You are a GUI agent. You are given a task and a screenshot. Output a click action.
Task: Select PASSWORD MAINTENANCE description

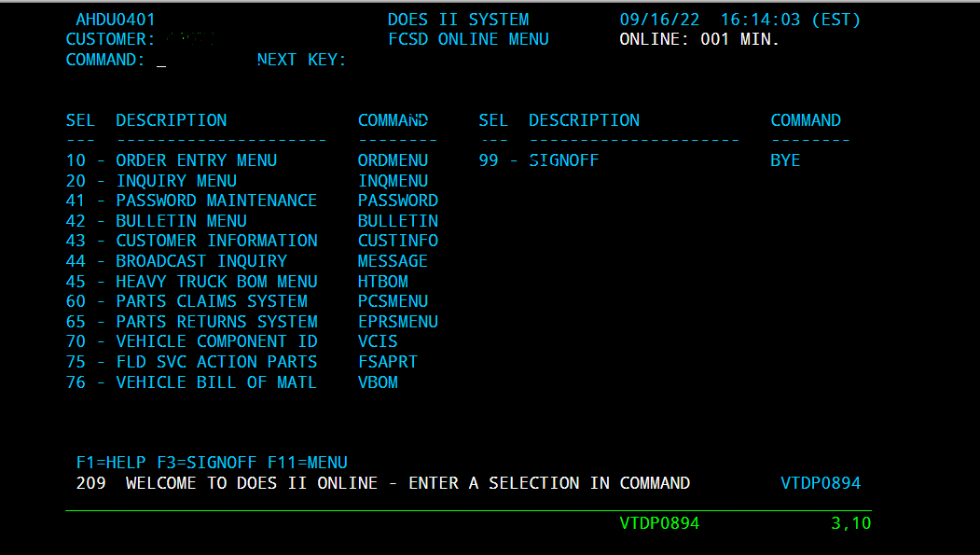click(216, 201)
